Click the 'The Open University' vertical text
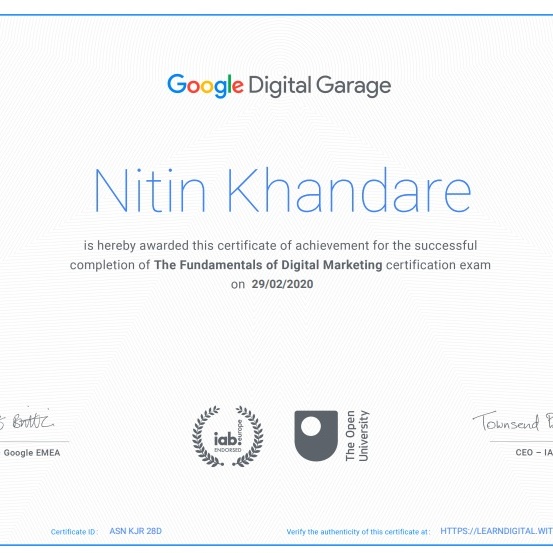 point(357,436)
